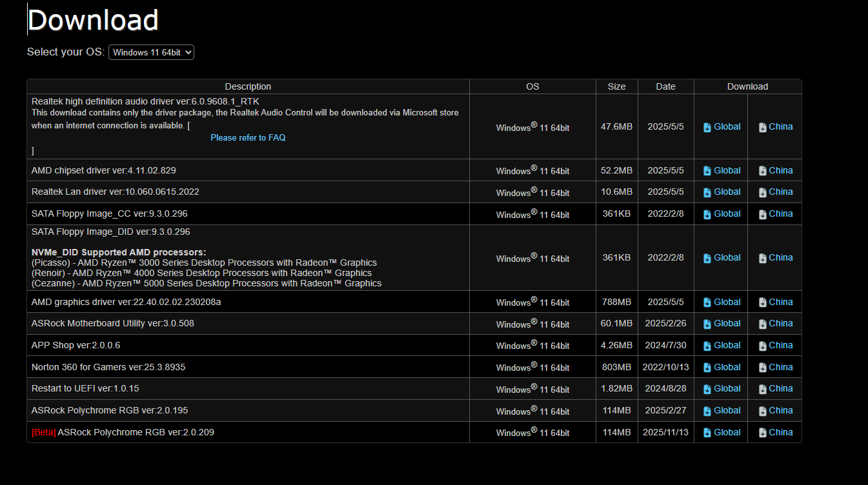Get Realtek Lan driver via China link
The width and height of the screenshot is (868, 485).
(x=775, y=192)
